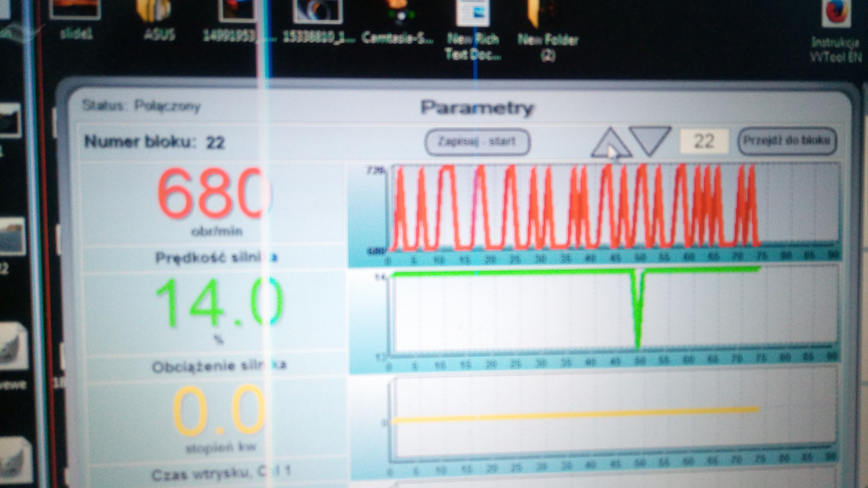Click the up triangle block arrow
This screenshot has width=868, height=488.
611,144
